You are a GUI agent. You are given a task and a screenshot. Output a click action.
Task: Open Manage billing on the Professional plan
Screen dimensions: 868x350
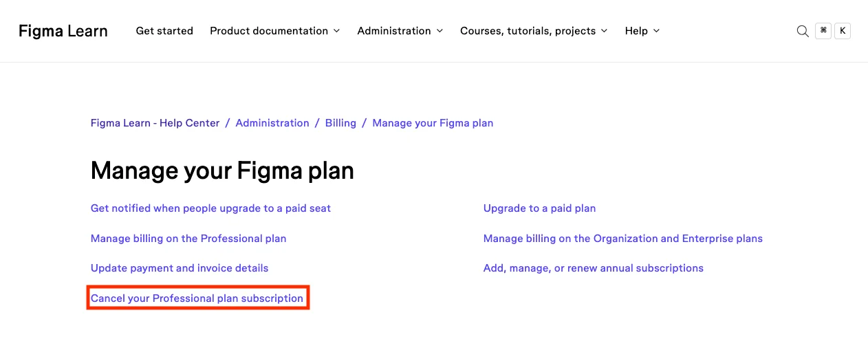(x=188, y=239)
